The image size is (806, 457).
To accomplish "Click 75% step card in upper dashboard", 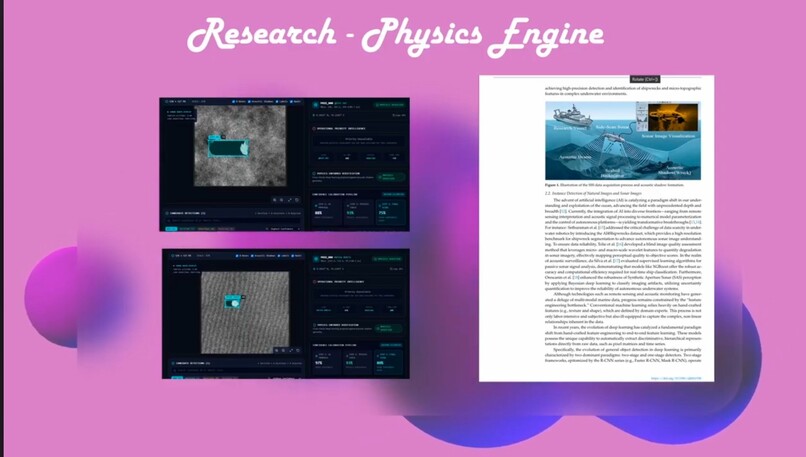I will click(x=391, y=212).
